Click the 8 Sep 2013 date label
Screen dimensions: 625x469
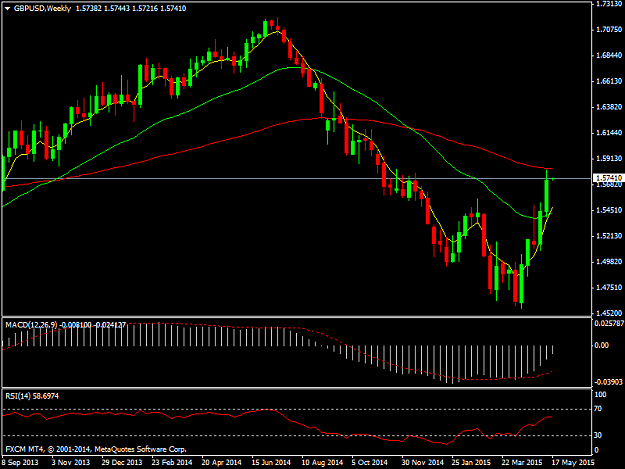point(20,462)
